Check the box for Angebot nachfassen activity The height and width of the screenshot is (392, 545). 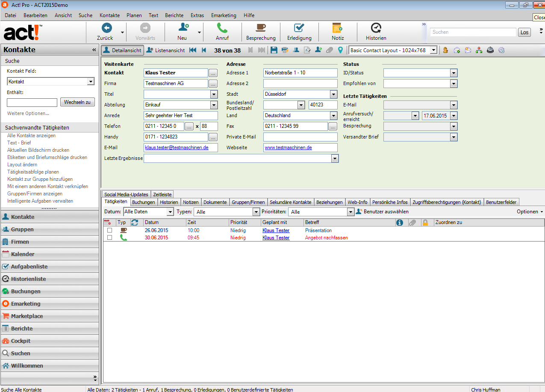109,238
